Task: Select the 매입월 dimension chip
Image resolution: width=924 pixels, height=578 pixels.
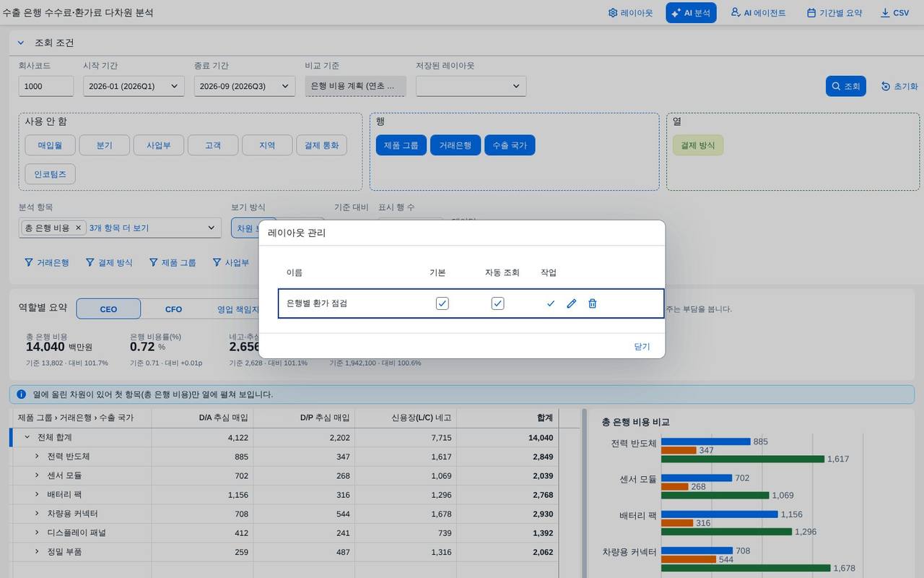Action: (x=50, y=145)
